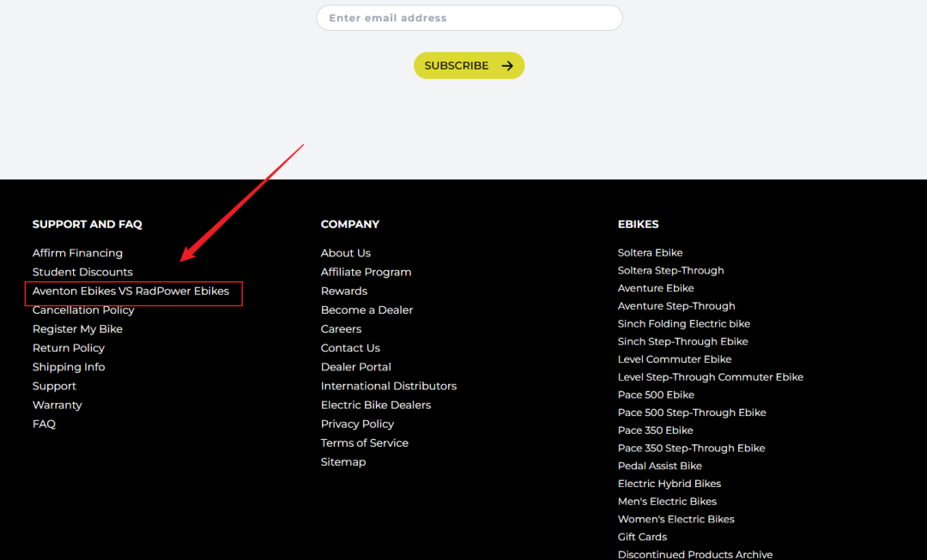Open Sinch Folding Electric bike link
The height and width of the screenshot is (560, 927).
(x=684, y=323)
